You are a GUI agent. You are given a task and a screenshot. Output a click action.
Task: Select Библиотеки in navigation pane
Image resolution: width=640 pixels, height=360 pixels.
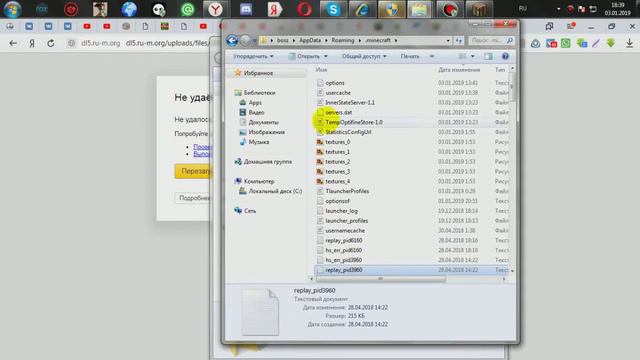259,93
